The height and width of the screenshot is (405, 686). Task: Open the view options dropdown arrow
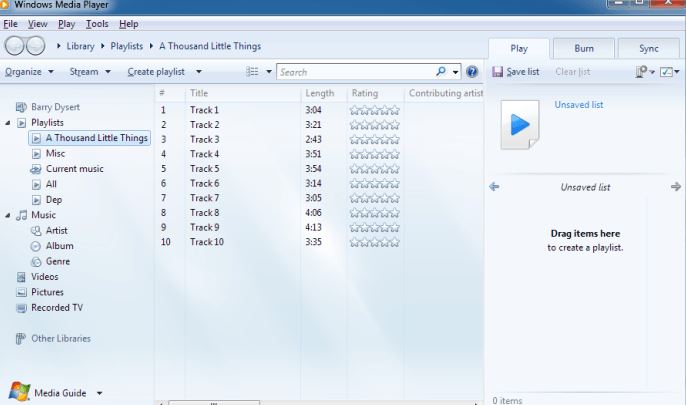(x=269, y=72)
